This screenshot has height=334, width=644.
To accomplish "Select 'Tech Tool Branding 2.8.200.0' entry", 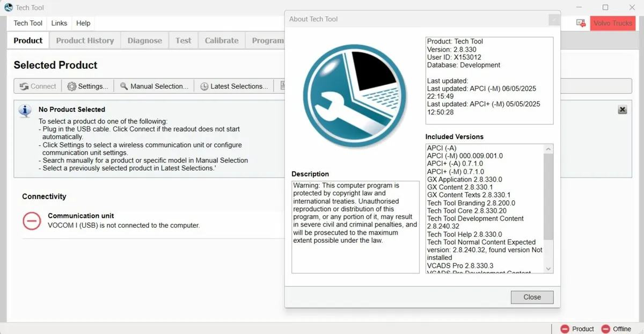I will click(471, 203).
